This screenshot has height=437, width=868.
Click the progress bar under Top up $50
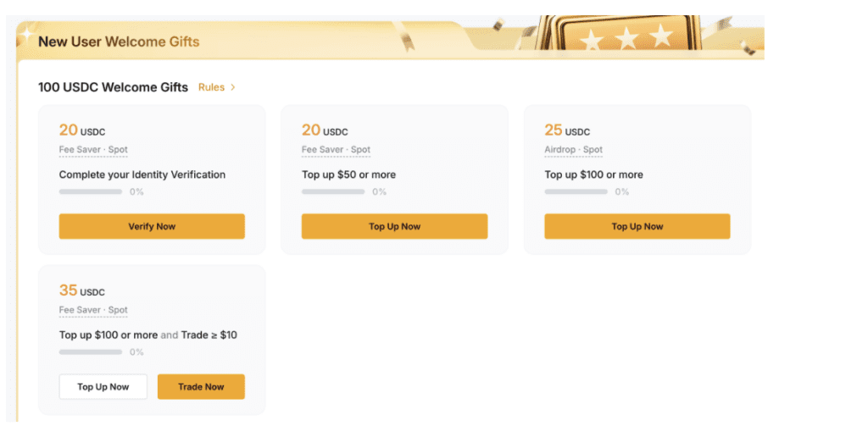tap(333, 192)
